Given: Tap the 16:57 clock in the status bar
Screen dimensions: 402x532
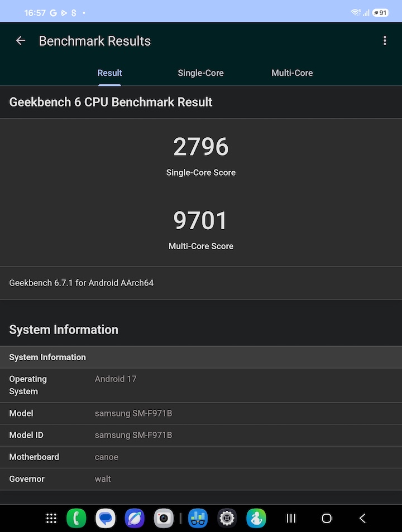Looking at the screenshot, I should [x=35, y=13].
